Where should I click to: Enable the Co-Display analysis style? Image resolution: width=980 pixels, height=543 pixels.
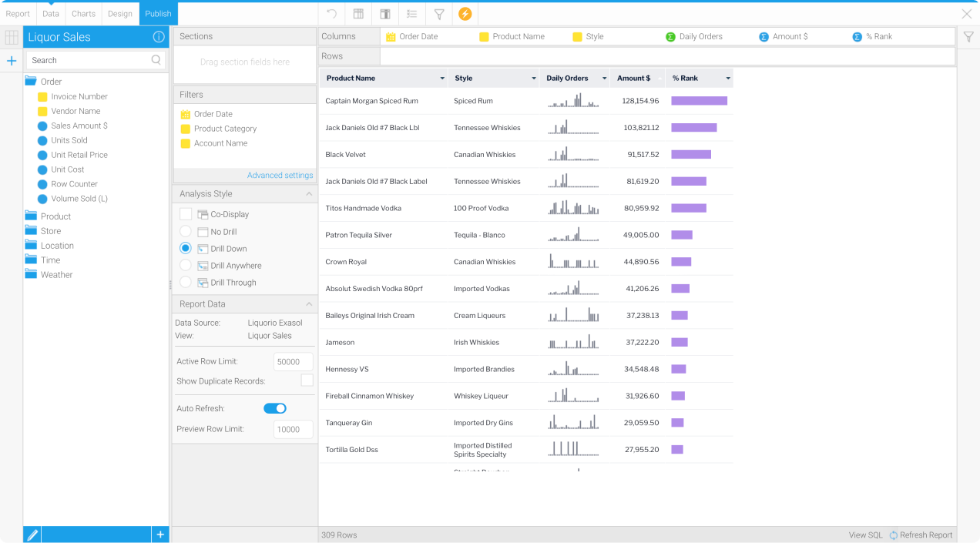[x=184, y=214]
